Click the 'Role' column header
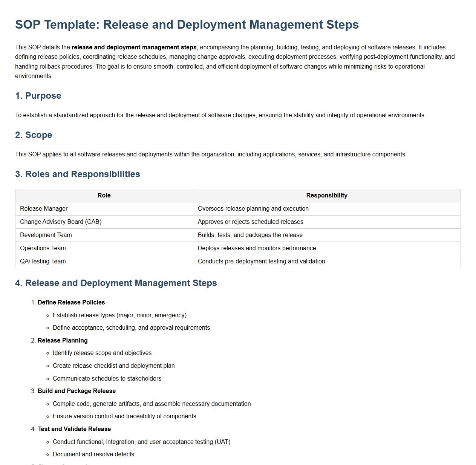The image size is (476, 465). coord(104,196)
